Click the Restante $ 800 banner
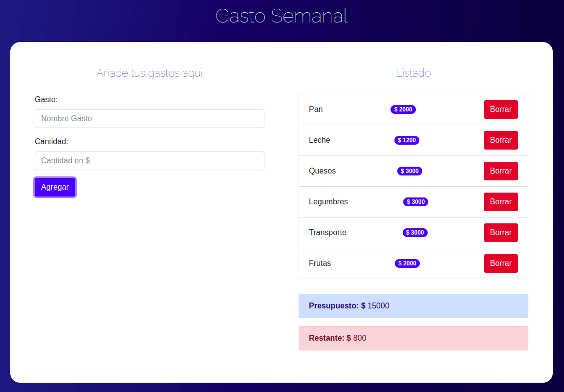The height and width of the screenshot is (392, 564). point(413,338)
